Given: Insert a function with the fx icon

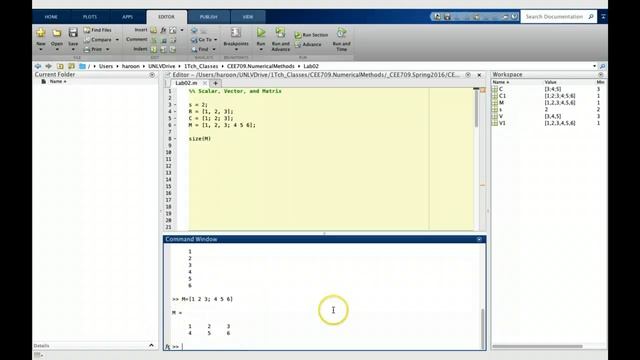Looking at the screenshot, I should click(x=163, y=30).
